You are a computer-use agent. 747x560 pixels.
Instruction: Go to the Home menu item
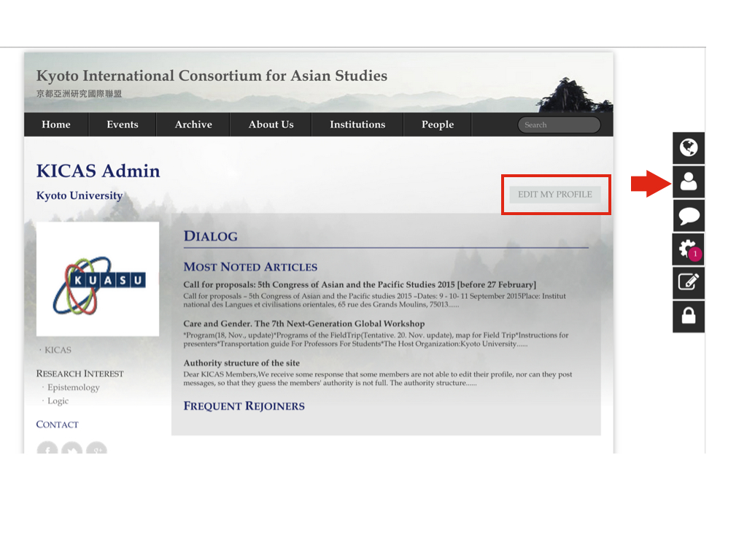pyautogui.click(x=55, y=125)
